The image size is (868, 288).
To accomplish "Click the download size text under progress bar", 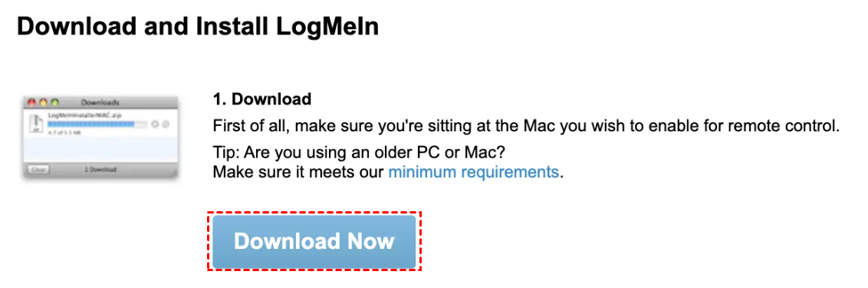I will point(64,133).
